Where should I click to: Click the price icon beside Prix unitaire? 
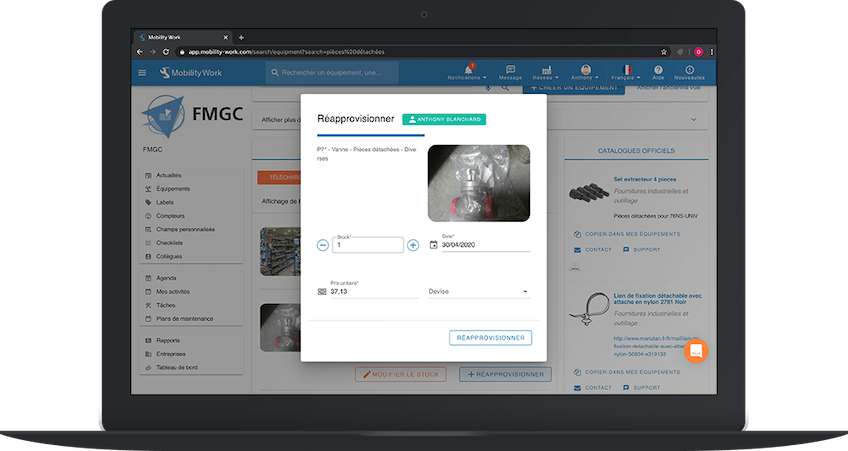pyautogui.click(x=322, y=291)
